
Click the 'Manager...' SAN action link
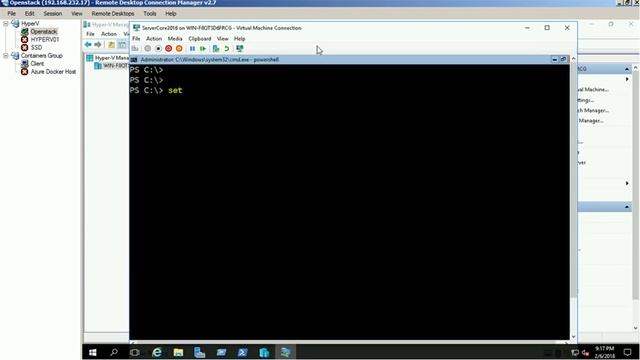(x=591, y=121)
